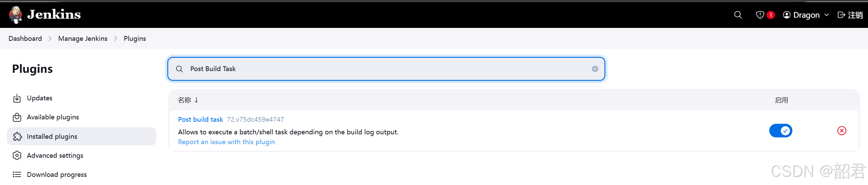Click the Advanced settings gear icon
This screenshot has height=185, width=868.
click(x=17, y=155)
